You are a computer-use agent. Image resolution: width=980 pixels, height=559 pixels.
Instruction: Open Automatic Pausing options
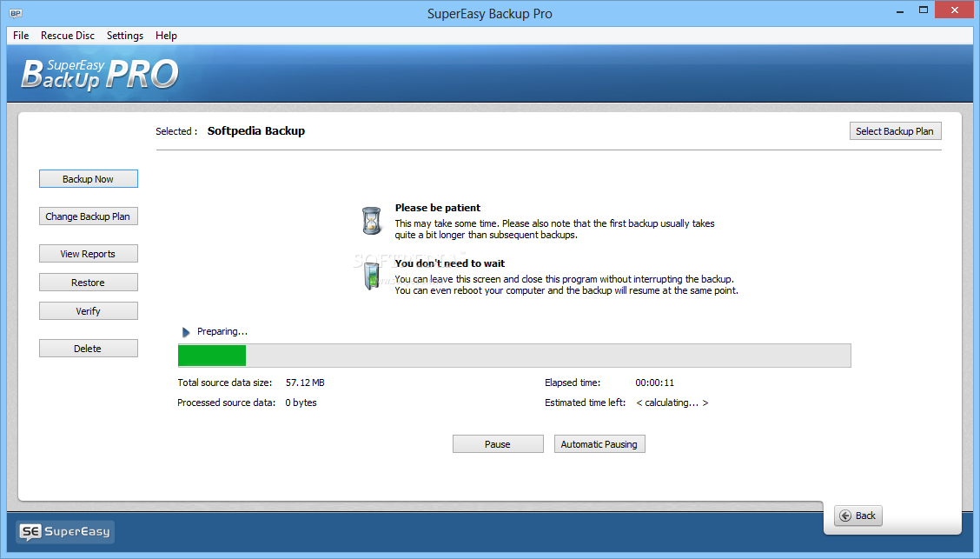(599, 444)
